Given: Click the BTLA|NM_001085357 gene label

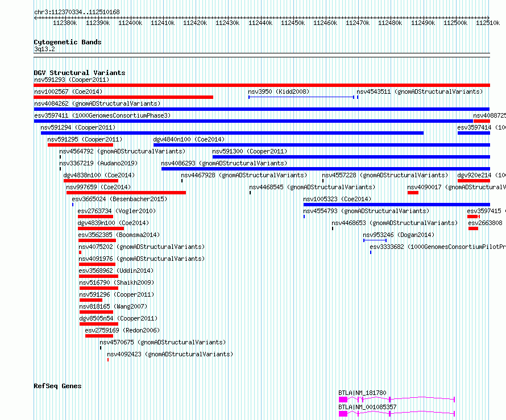Looking at the screenshot, I should point(367,407).
